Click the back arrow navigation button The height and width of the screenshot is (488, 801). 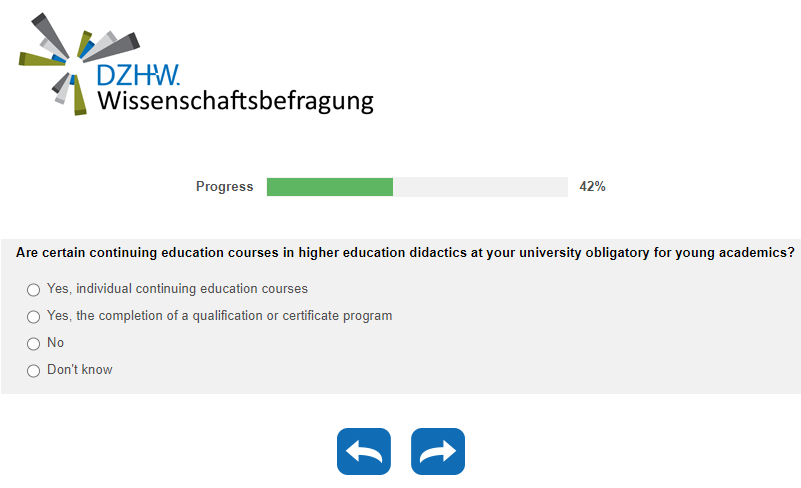coord(364,451)
